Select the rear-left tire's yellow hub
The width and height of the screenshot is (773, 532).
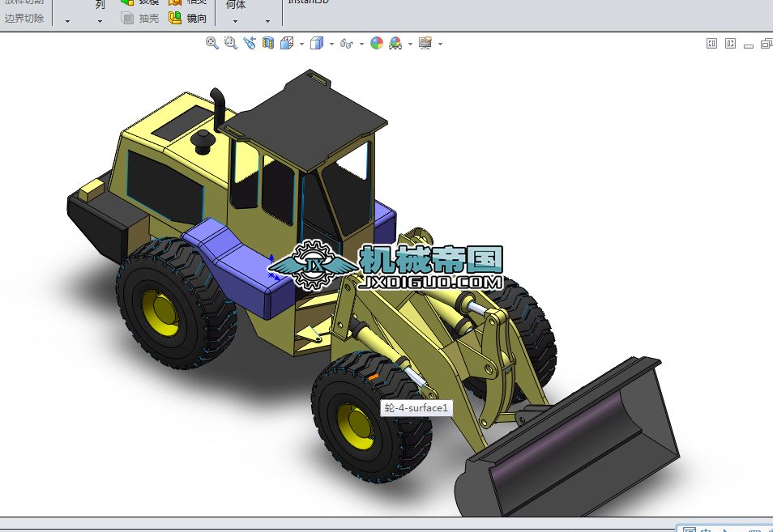click(x=160, y=313)
